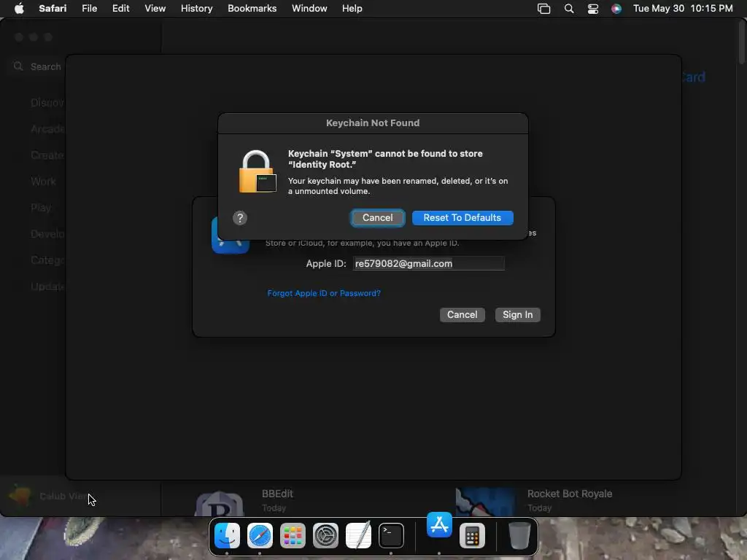
Task: Click the account avatar at sidebar bottom
Action: pyautogui.click(x=20, y=496)
